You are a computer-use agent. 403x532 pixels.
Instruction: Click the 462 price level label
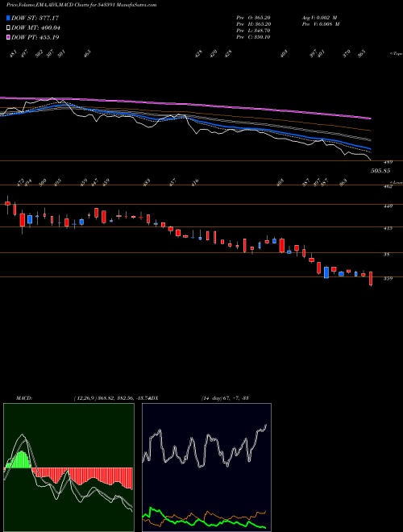(x=388, y=186)
